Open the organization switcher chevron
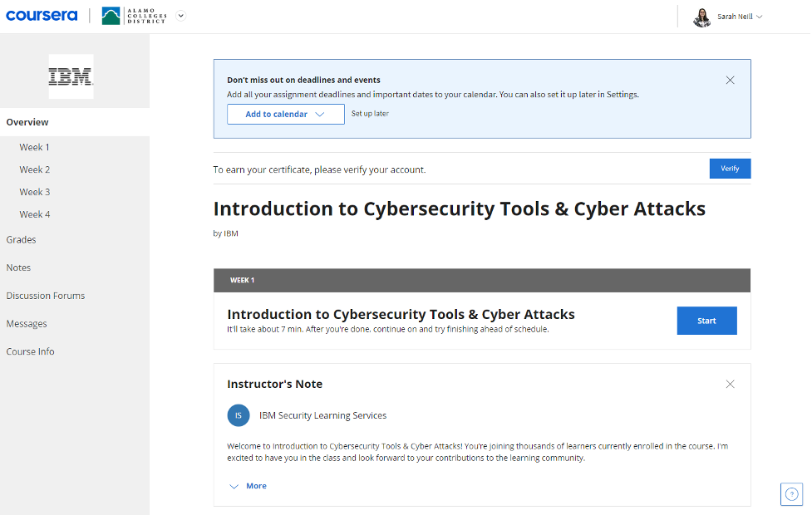812x515 pixels. [x=181, y=15]
